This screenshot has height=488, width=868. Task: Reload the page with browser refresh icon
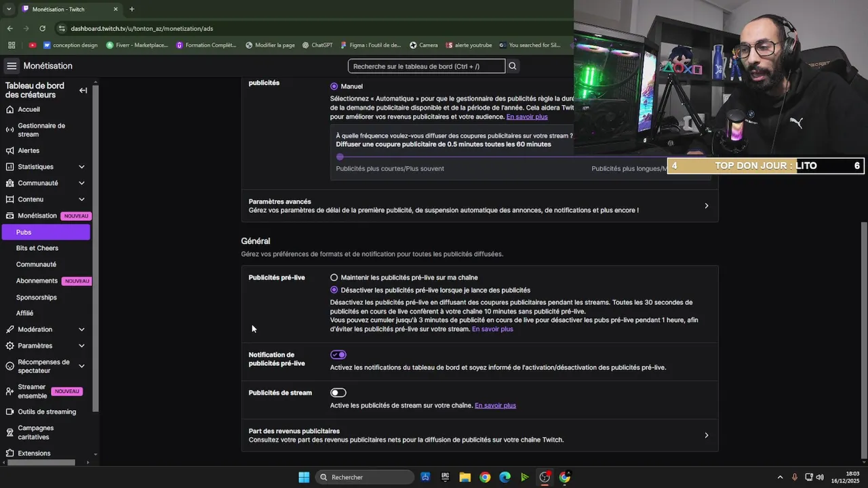pos(42,28)
